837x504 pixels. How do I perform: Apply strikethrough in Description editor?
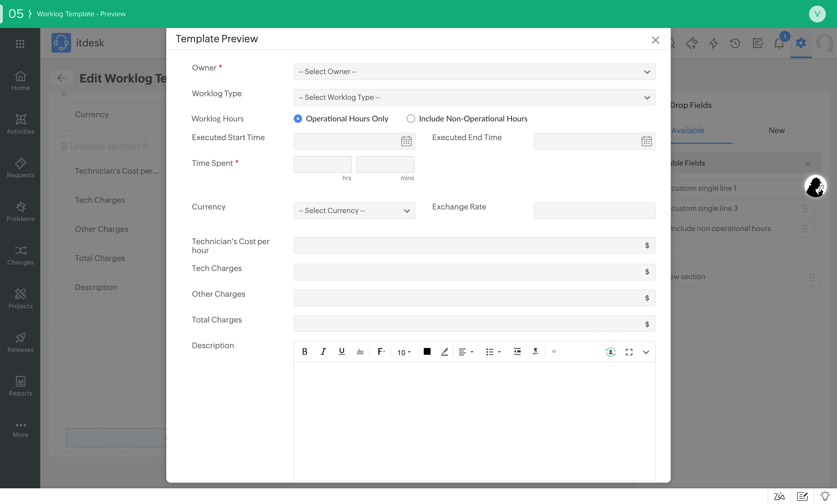[x=360, y=352]
